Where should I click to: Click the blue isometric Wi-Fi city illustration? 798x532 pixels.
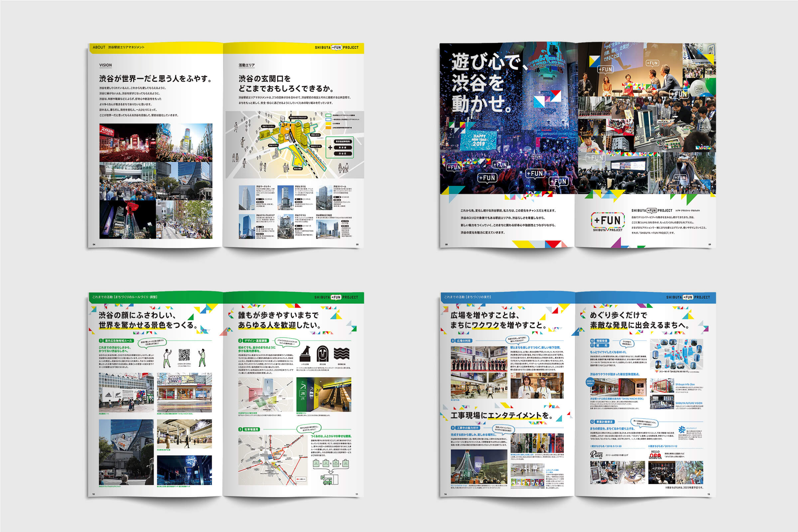676,354
